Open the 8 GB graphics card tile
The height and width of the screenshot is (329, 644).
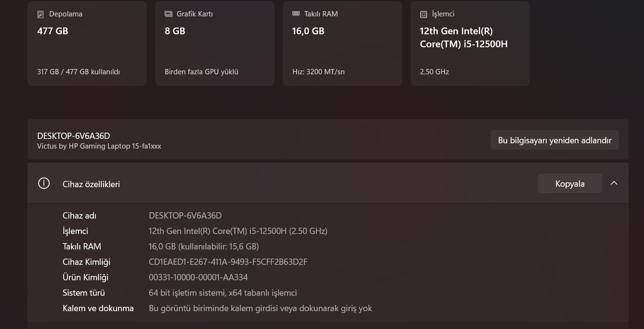[x=215, y=43]
